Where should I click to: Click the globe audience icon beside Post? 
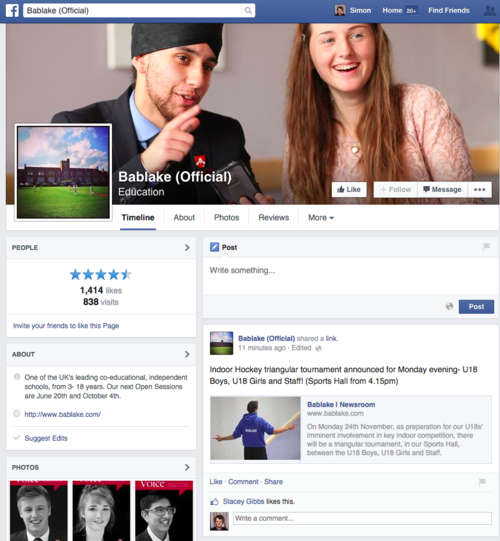pyautogui.click(x=449, y=306)
